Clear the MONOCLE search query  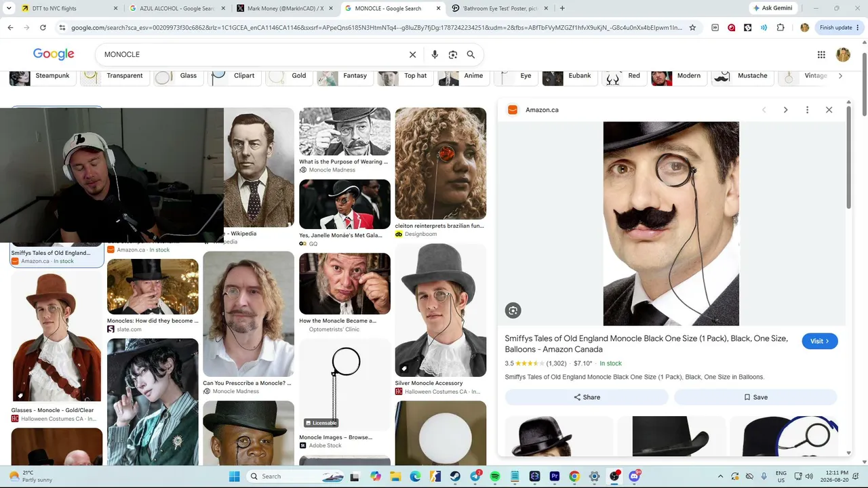412,54
